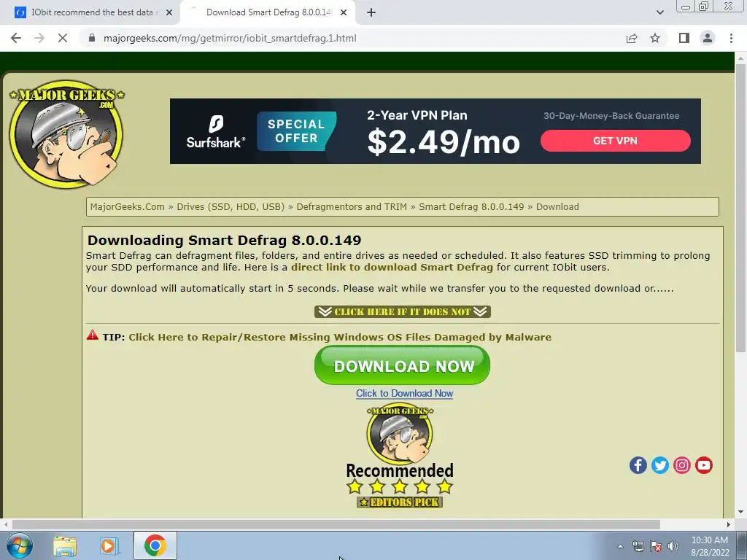This screenshot has width=747, height=560.
Task: Click the vertical scrollbar thumb
Action: [740, 208]
